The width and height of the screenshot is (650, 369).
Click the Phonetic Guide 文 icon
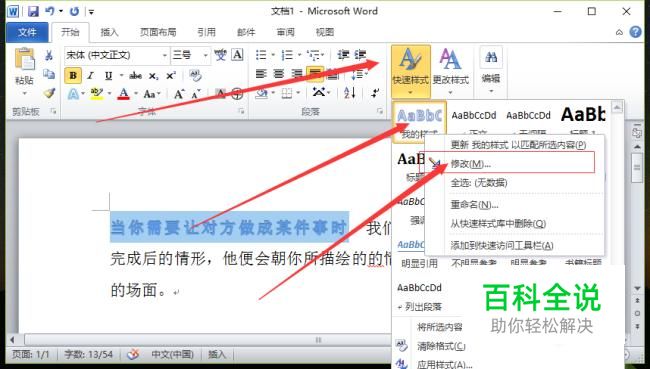click(220, 55)
